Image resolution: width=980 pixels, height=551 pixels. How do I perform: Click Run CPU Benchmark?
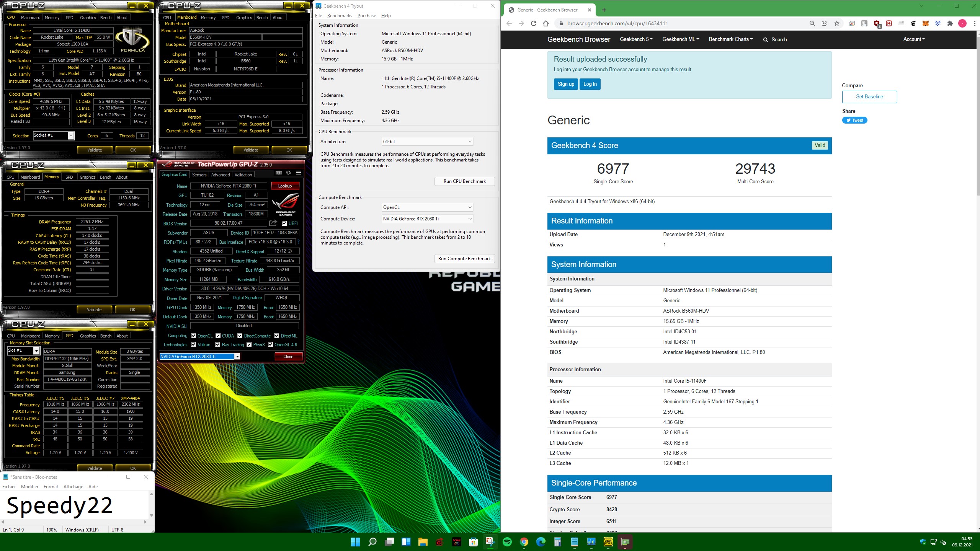(x=464, y=181)
